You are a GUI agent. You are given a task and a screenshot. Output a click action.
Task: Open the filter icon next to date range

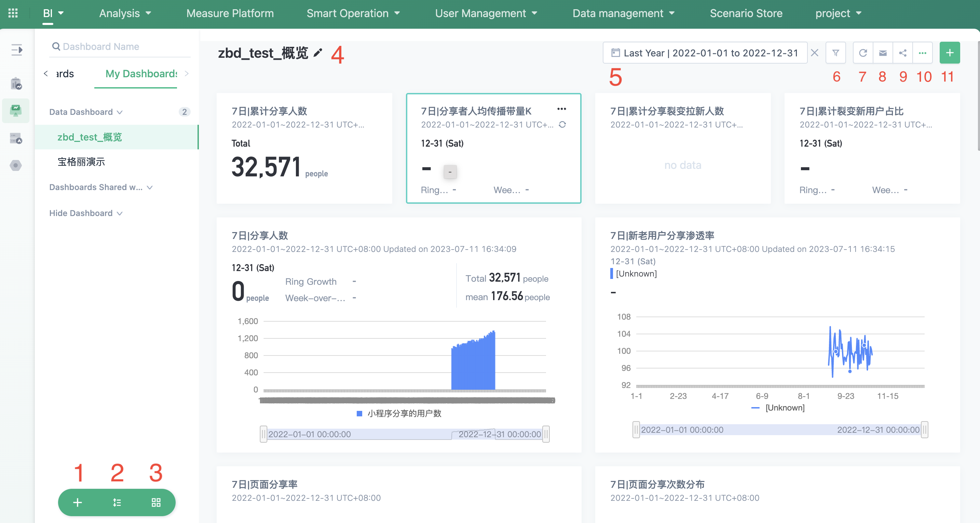coord(835,53)
